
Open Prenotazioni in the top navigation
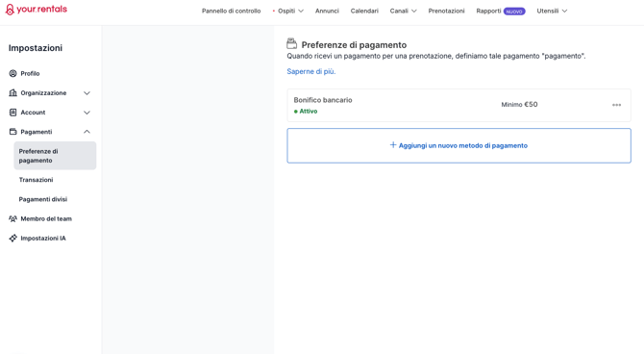click(x=446, y=12)
